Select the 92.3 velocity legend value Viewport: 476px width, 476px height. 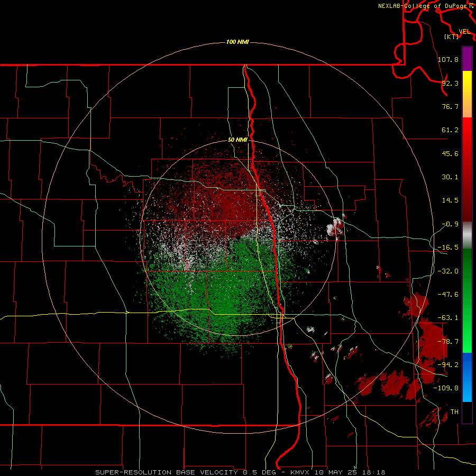[450, 83]
